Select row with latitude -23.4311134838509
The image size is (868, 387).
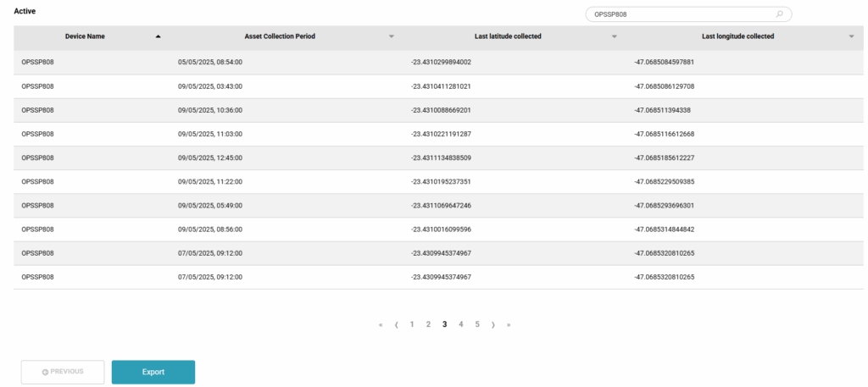click(441, 158)
